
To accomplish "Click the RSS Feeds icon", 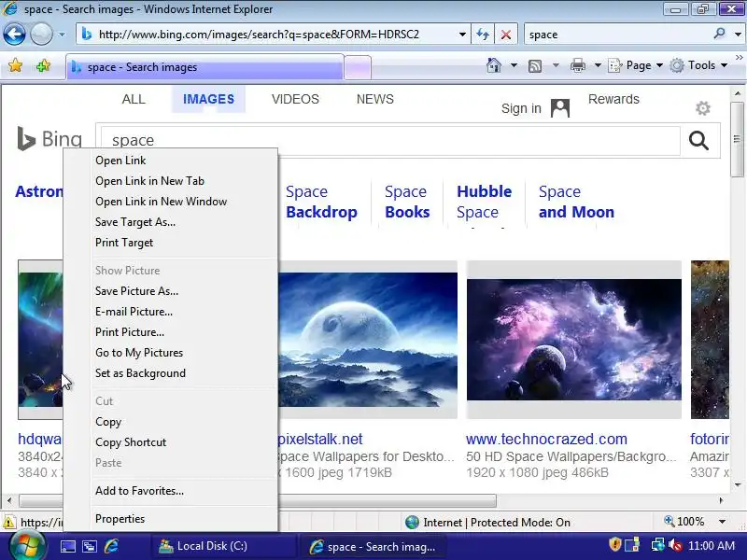I will pos(534,65).
